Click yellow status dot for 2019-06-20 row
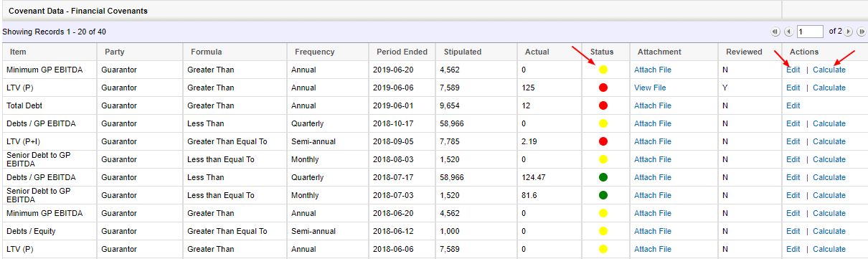 [603, 70]
